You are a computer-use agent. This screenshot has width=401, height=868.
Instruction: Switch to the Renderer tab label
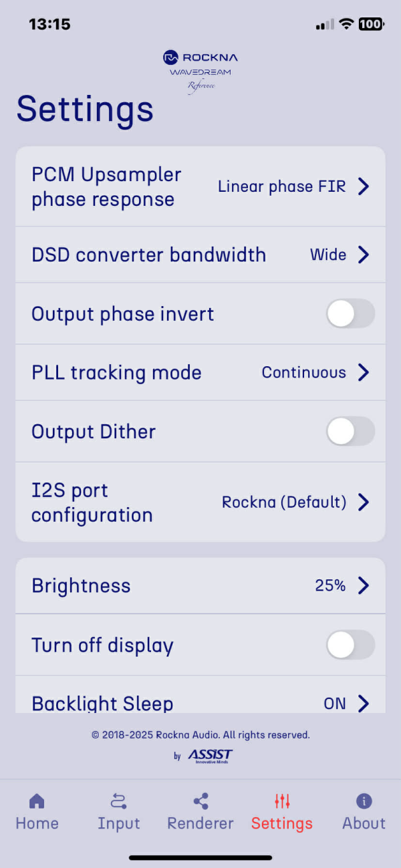pos(200,823)
